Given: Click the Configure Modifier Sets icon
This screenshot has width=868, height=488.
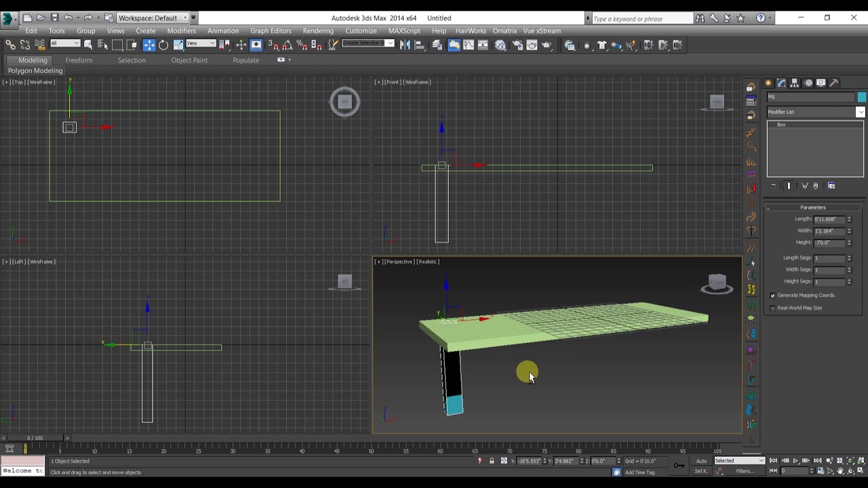Looking at the screenshot, I should click(x=831, y=186).
